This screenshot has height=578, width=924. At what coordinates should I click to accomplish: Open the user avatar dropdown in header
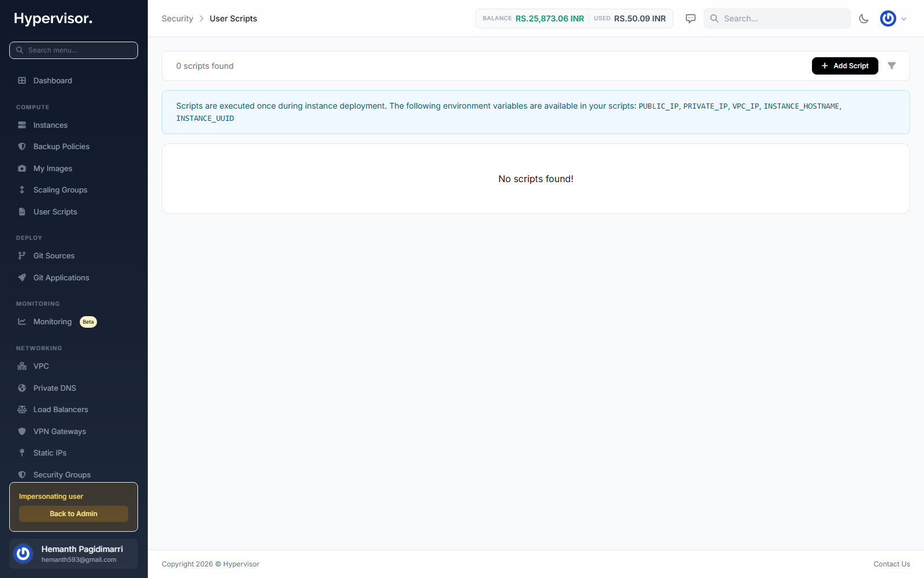coord(893,18)
